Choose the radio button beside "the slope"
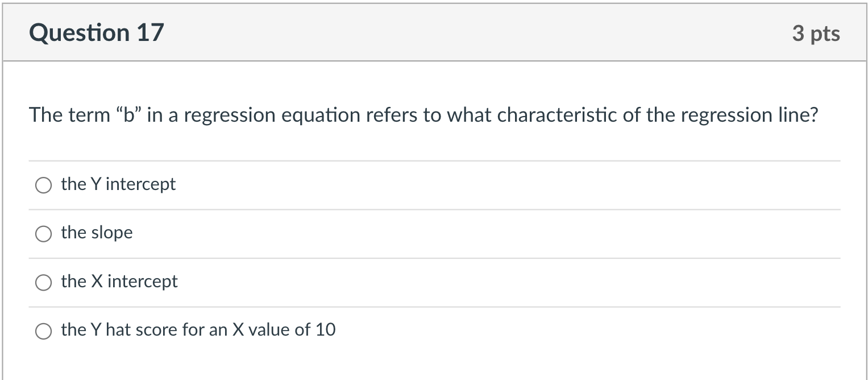Viewport: 868px width, 380px height. click(44, 234)
